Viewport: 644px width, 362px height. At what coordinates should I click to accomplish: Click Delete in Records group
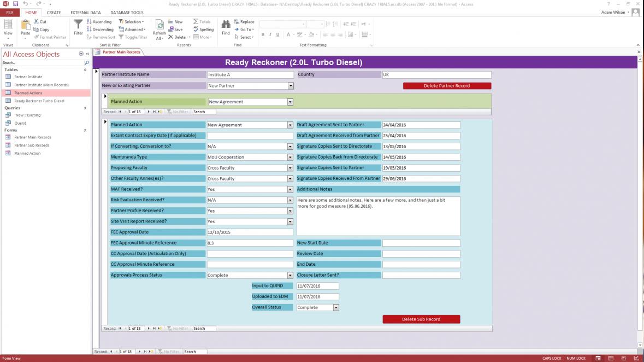[x=178, y=37]
